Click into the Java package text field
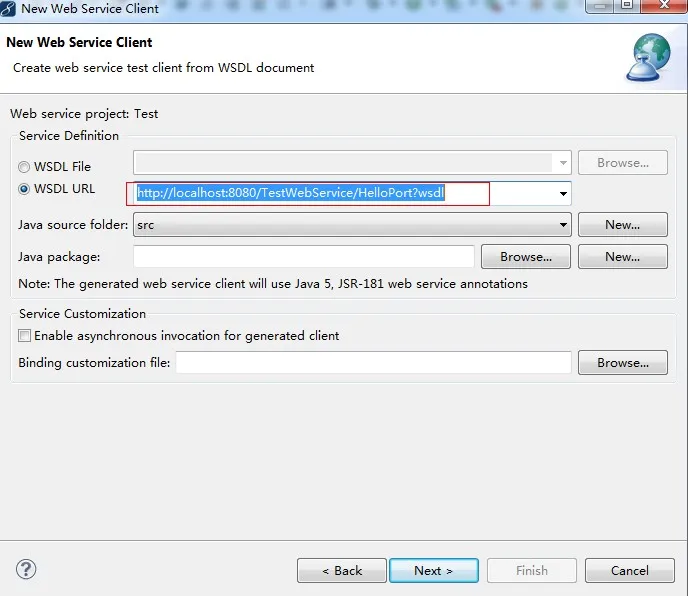The width and height of the screenshot is (688, 596). pyautogui.click(x=304, y=257)
